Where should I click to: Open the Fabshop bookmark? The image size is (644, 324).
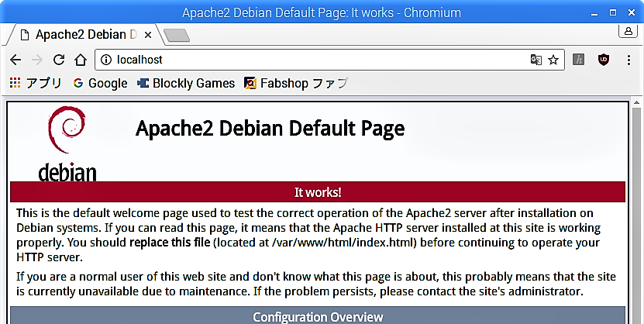click(x=296, y=84)
